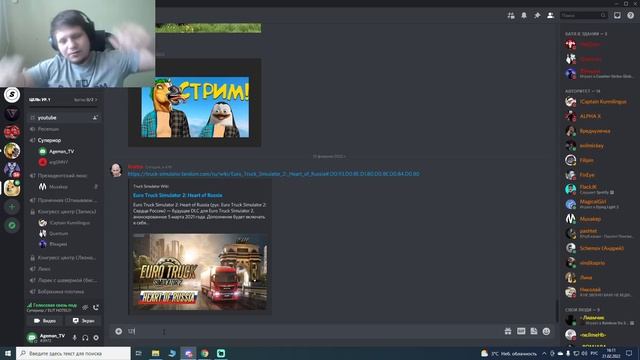Open Euro Truck Simulator 2: Heart of Russia title
The height and width of the screenshot is (360, 640).
click(x=178, y=196)
